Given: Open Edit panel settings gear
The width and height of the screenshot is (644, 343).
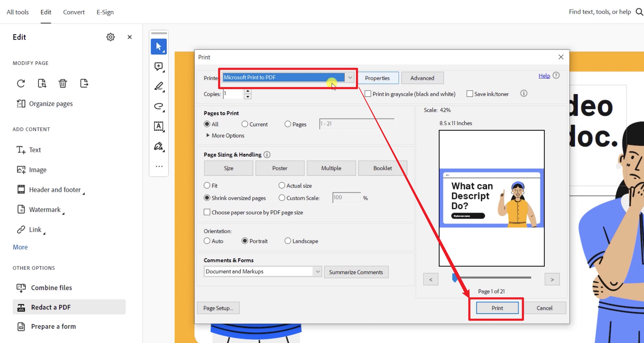Looking at the screenshot, I should click(x=111, y=37).
